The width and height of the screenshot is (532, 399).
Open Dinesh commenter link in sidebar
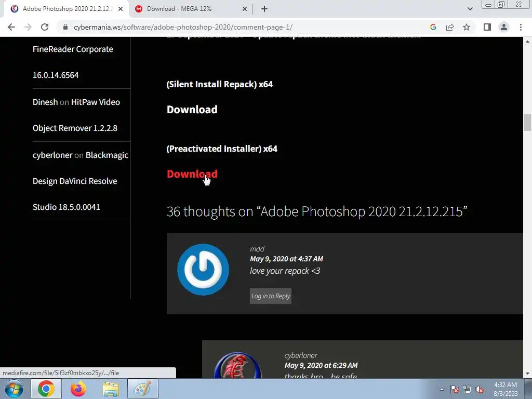(45, 102)
